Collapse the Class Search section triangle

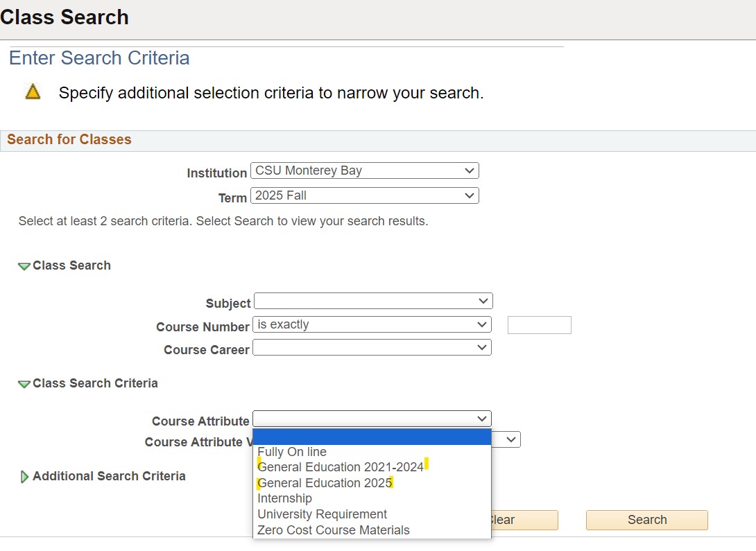pos(25,265)
